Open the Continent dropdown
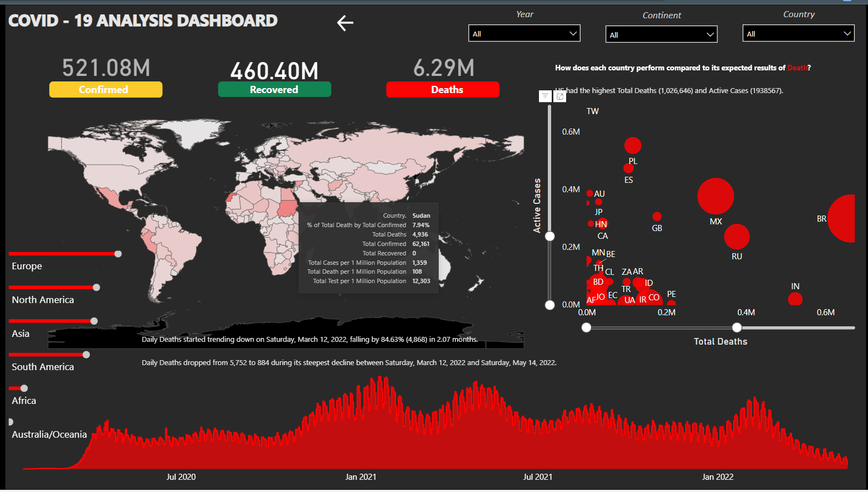Screen dimensions: 868x492 pos(661,34)
